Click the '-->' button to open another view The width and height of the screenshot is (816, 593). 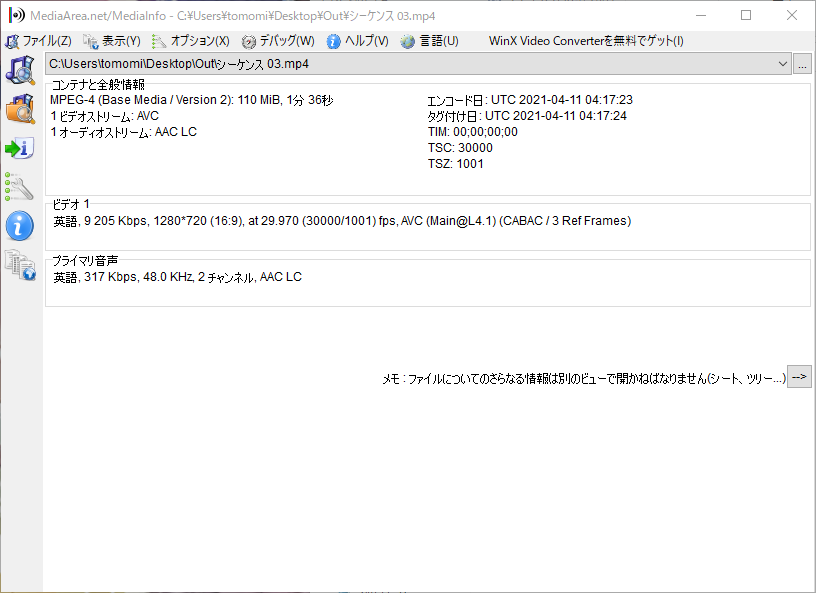799,376
